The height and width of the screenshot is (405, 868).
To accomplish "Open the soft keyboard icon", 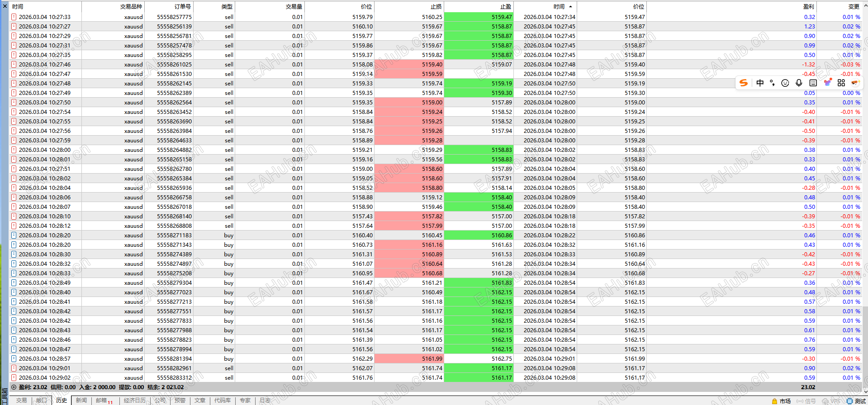I will click(813, 83).
